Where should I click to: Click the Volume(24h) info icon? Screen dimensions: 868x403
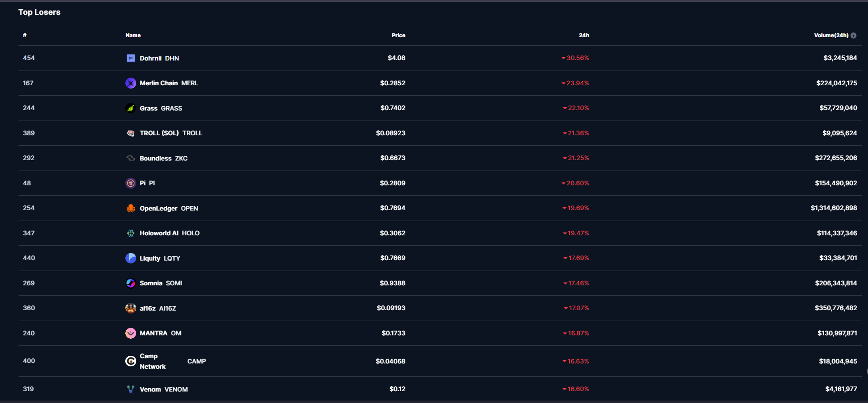(x=853, y=36)
